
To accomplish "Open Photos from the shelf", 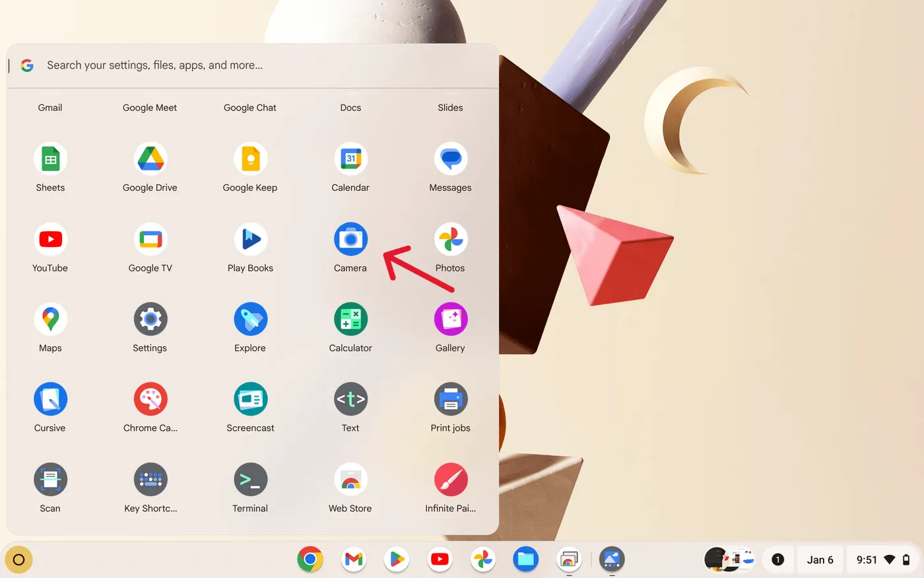I will (x=483, y=560).
